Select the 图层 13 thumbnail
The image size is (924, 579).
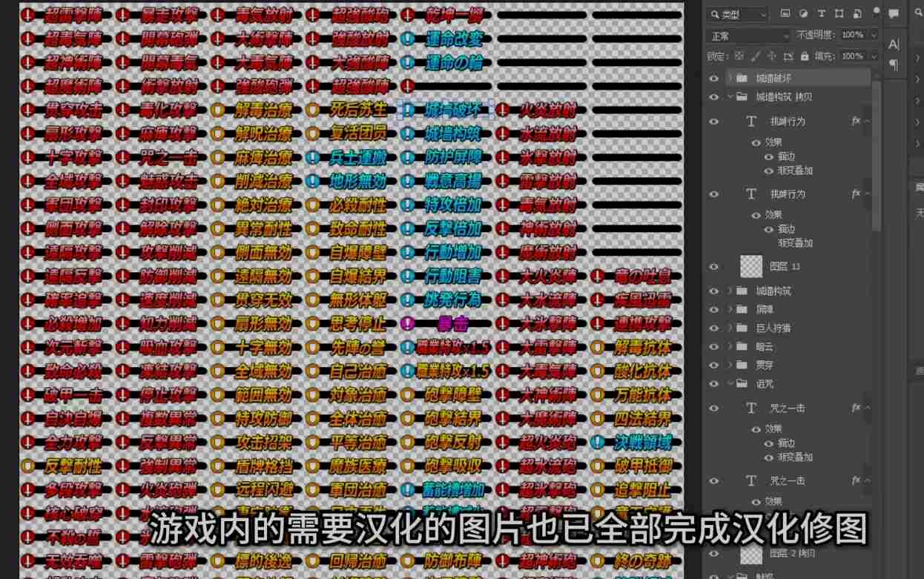(x=751, y=267)
